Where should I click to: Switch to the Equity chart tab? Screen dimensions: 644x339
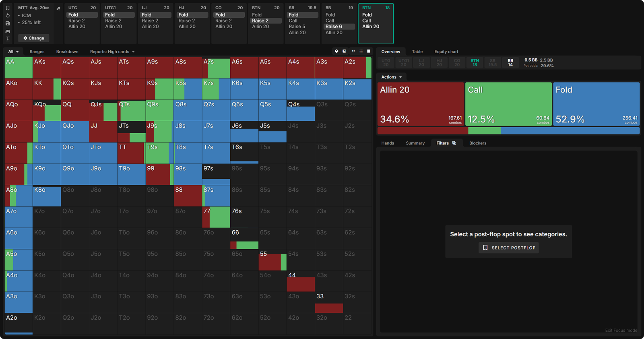click(x=446, y=52)
